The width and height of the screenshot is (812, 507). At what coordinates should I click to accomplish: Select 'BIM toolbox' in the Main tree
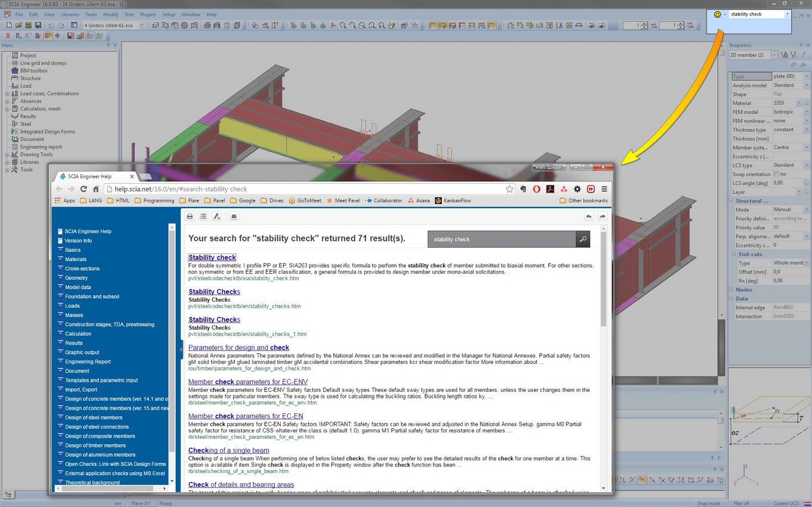34,71
